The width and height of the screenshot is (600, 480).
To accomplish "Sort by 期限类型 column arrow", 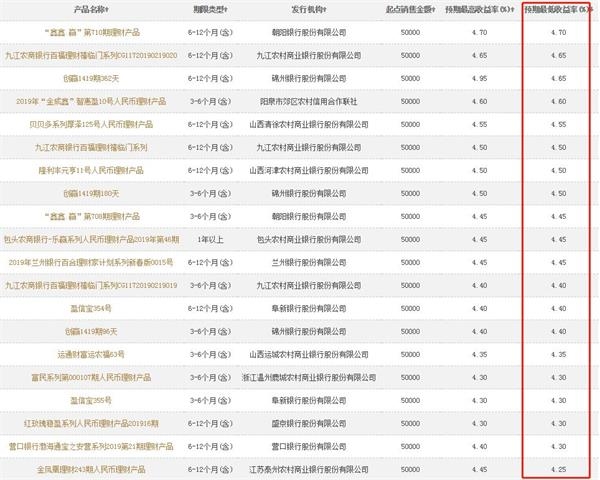I will tap(226, 10).
